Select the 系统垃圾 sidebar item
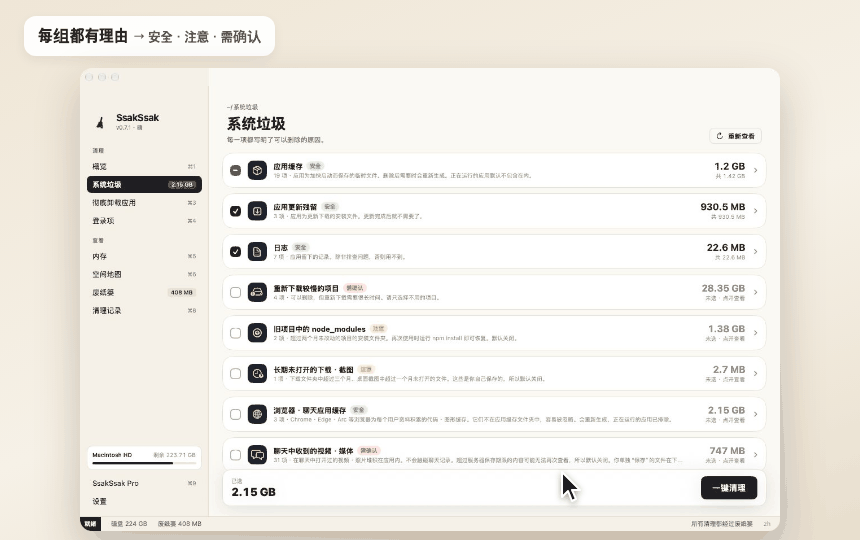 tap(144, 184)
